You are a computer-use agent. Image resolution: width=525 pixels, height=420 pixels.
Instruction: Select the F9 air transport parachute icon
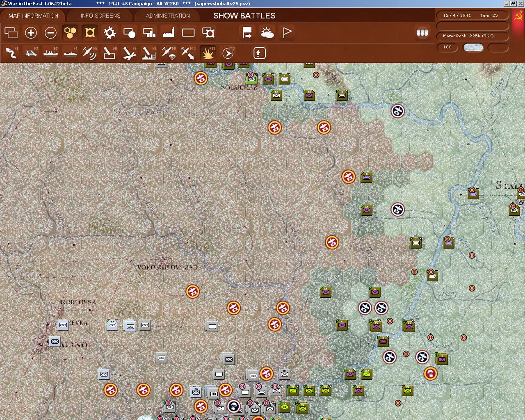coord(169,53)
